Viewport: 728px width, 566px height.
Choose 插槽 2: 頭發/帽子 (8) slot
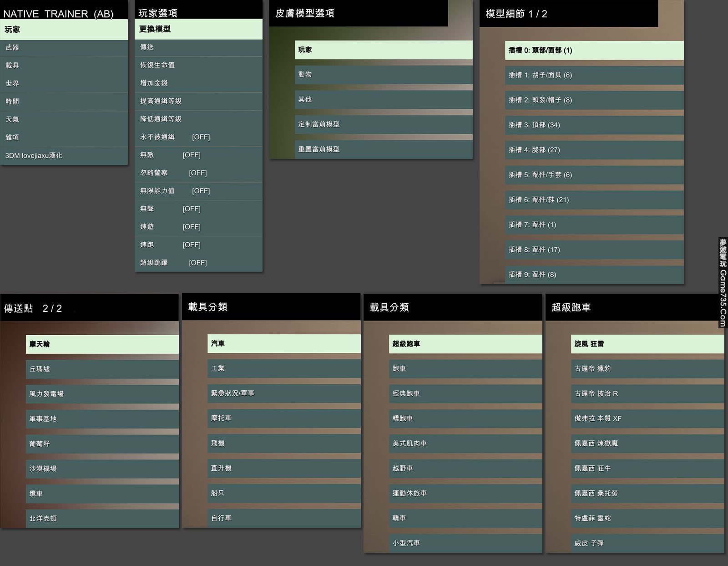pyautogui.click(x=594, y=100)
